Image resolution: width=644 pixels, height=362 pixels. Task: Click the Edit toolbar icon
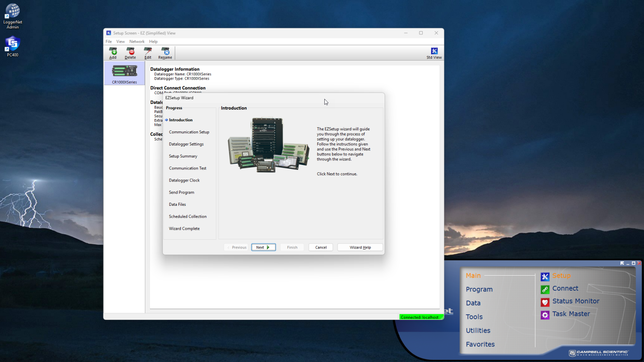coord(148,53)
